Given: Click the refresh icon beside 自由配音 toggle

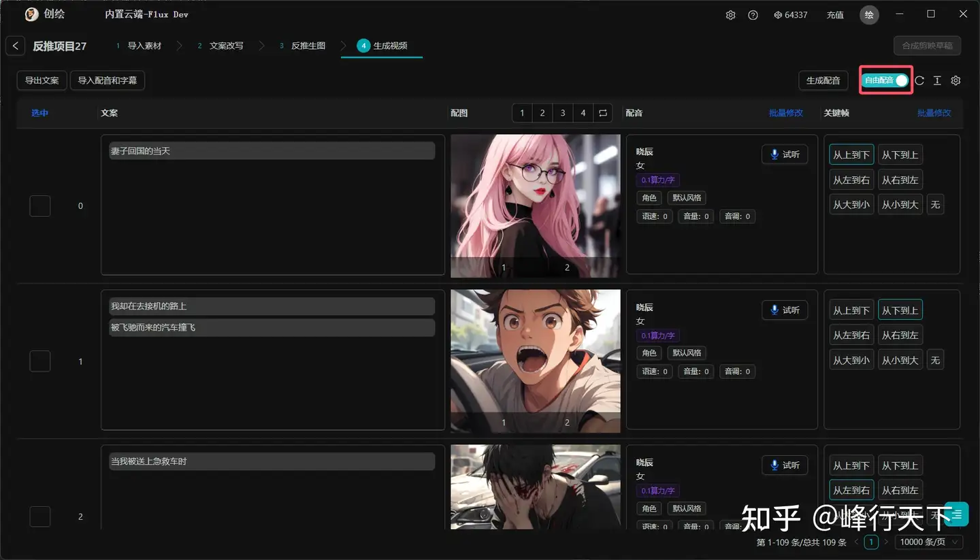Looking at the screenshot, I should point(919,80).
